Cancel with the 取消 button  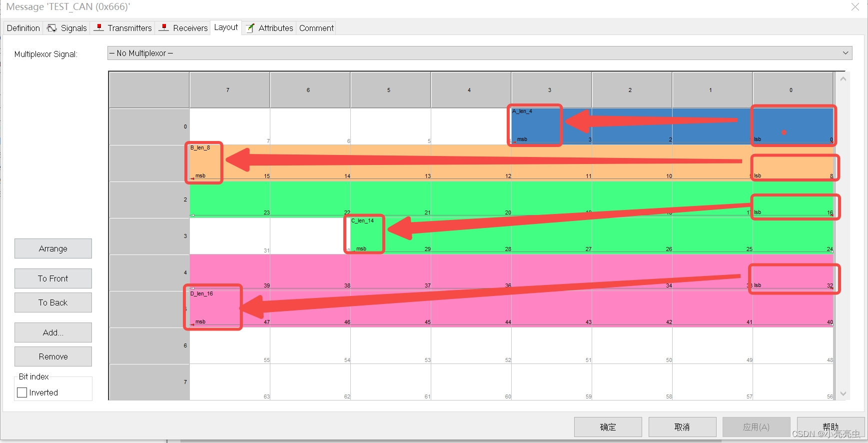click(x=682, y=427)
